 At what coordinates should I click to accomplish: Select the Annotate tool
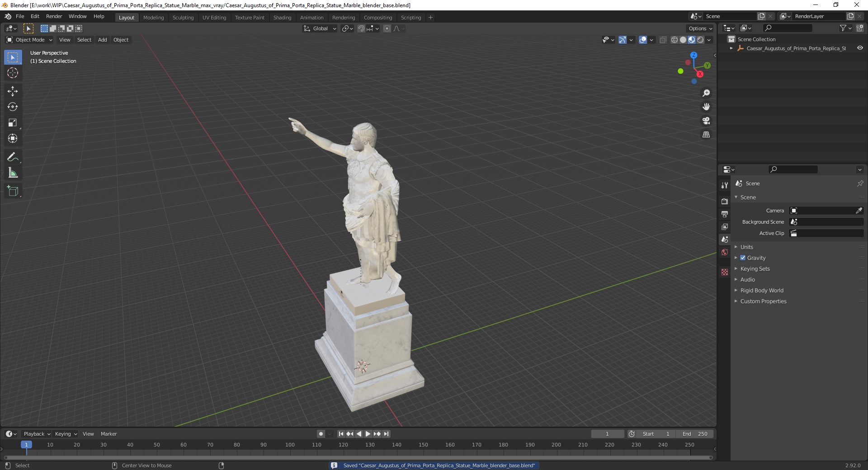13,157
